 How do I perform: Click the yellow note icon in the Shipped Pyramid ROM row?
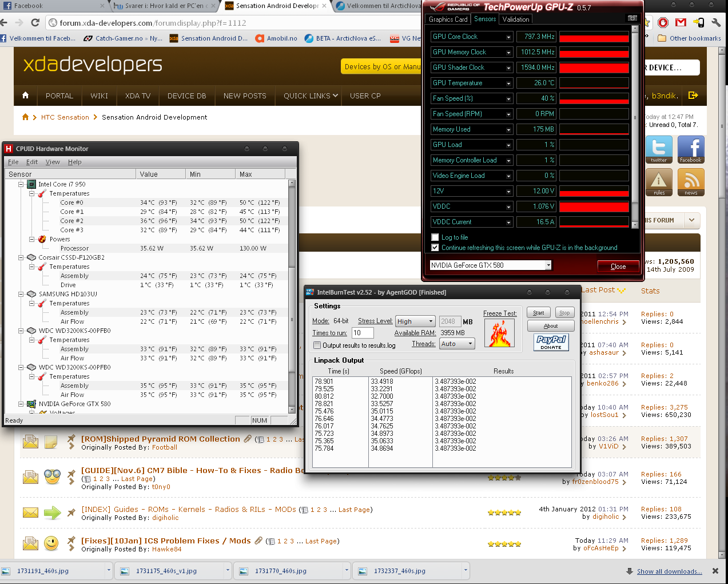(x=51, y=442)
